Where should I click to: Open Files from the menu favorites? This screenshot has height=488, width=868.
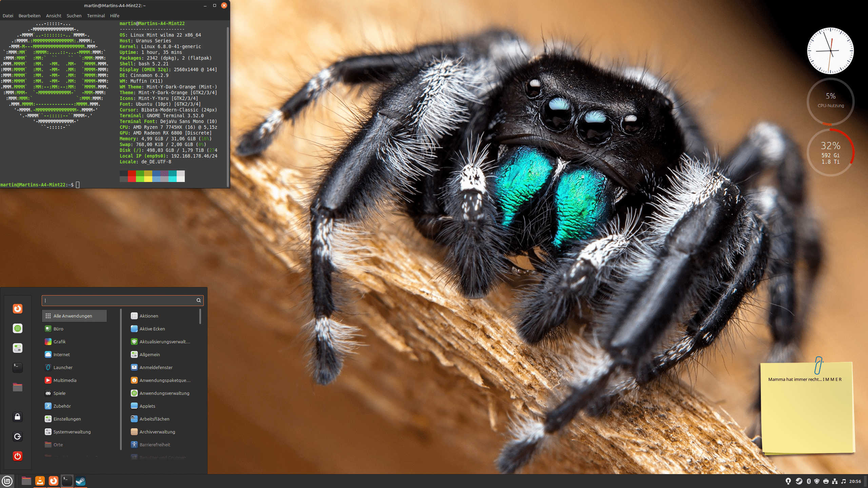(x=18, y=387)
